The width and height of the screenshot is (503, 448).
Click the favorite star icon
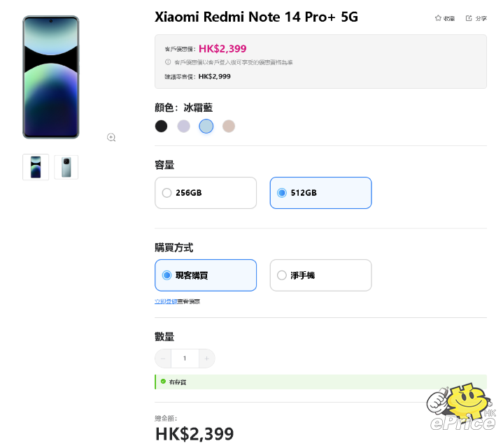click(x=438, y=18)
